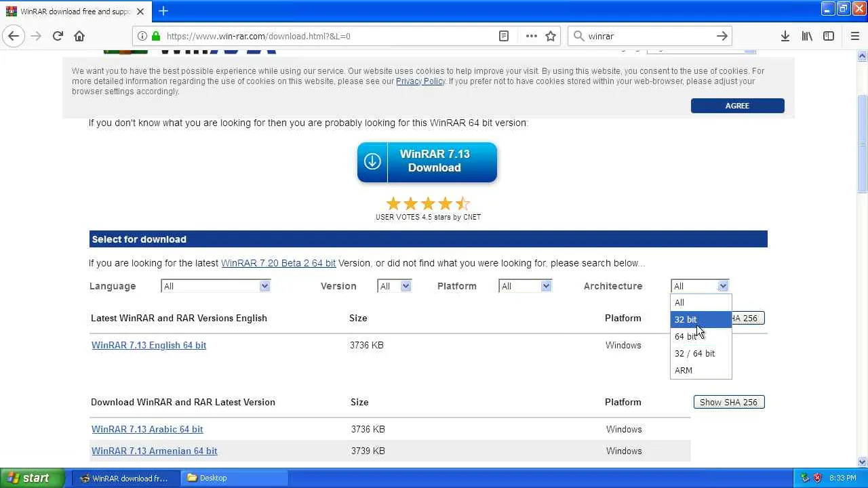Screen dimensions: 868x488
Task: Focus the search box containing winrar
Action: point(649,36)
